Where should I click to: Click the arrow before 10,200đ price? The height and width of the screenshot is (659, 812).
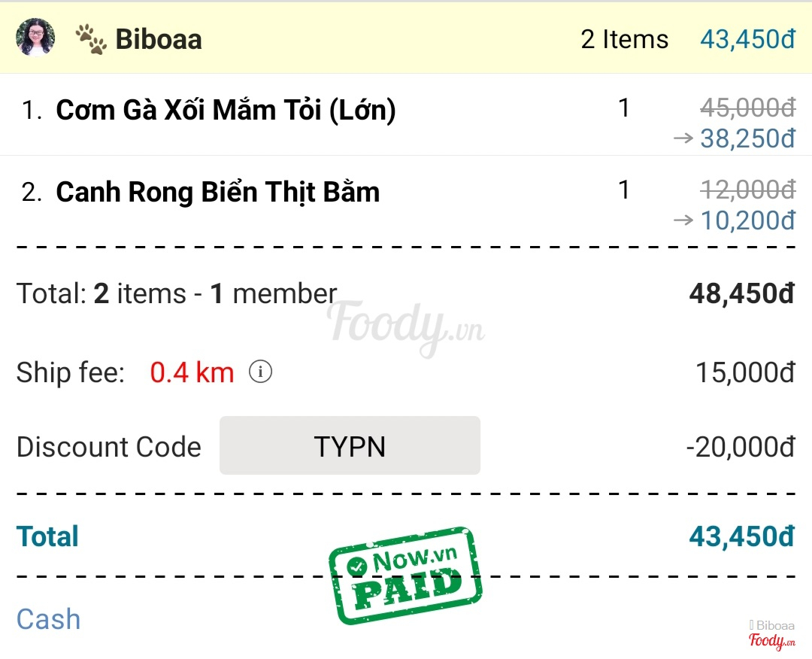pyautogui.click(x=683, y=220)
